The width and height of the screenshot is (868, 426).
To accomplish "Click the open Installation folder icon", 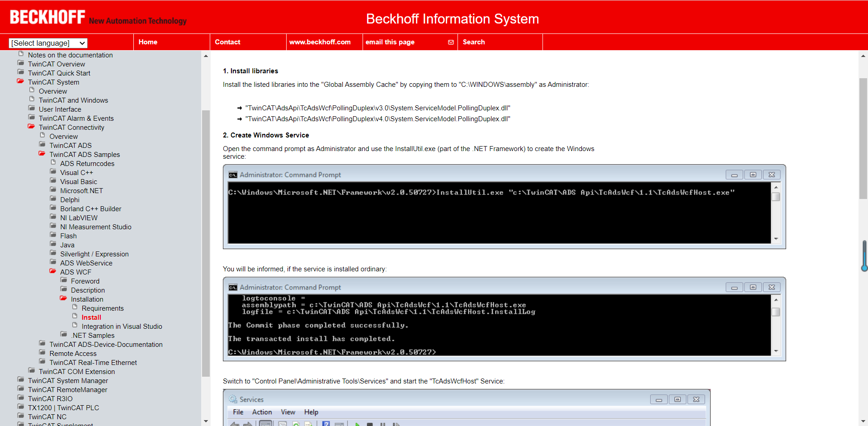I will [64, 298].
